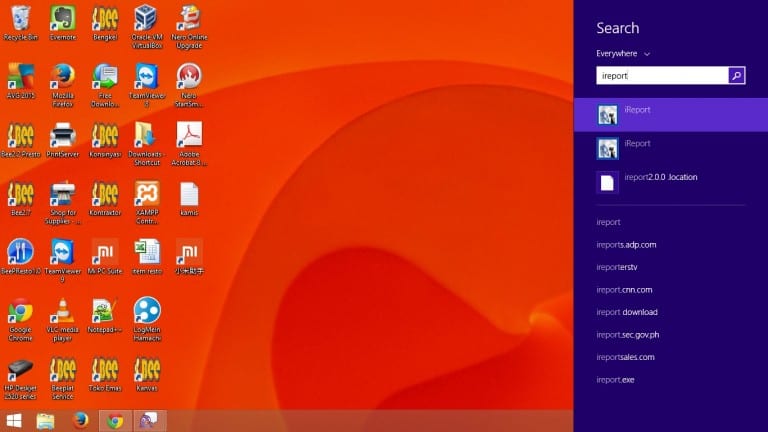Open Oracle VM VirtualBox shortcut
768x432 pixels.
tap(147, 27)
